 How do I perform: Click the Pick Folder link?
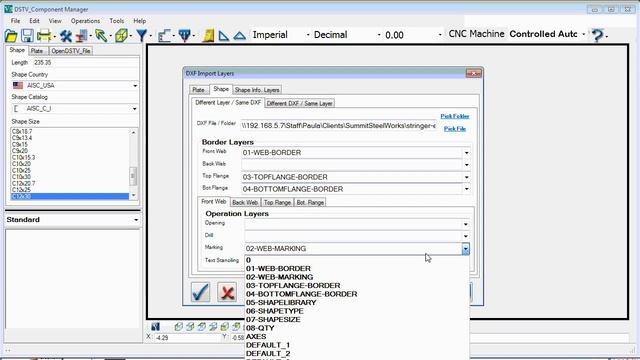[455, 116]
